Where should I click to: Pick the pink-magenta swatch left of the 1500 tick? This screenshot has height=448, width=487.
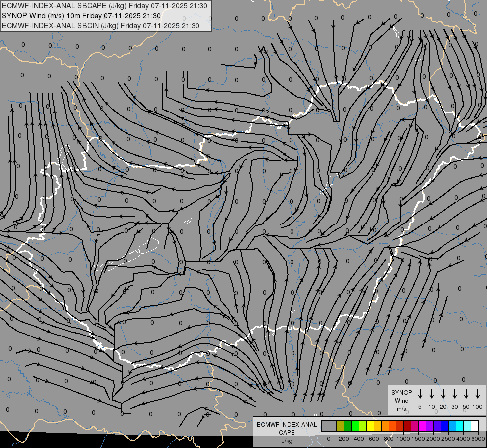415,426
